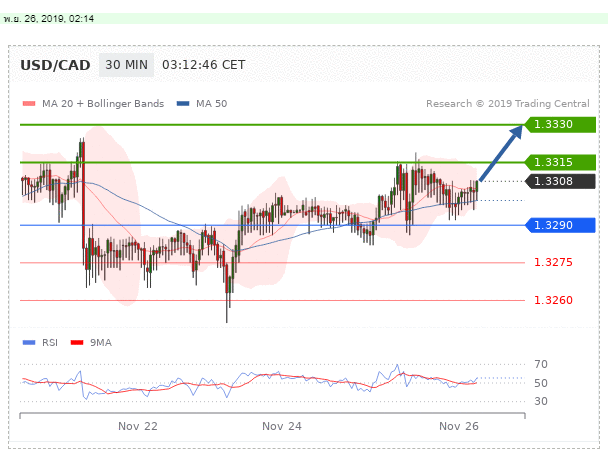Click the green 1.3315 resistance tag
Screen dimensions: 608x454
tap(560, 162)
